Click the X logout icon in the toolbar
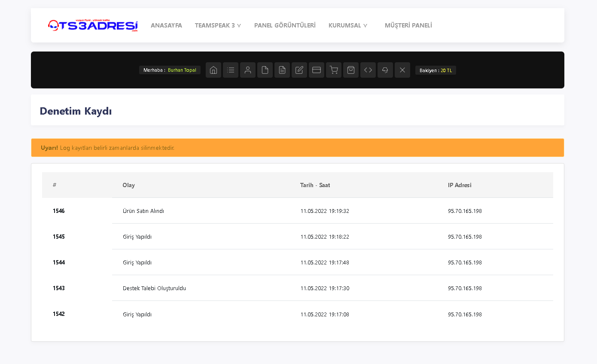 point(402,70)
